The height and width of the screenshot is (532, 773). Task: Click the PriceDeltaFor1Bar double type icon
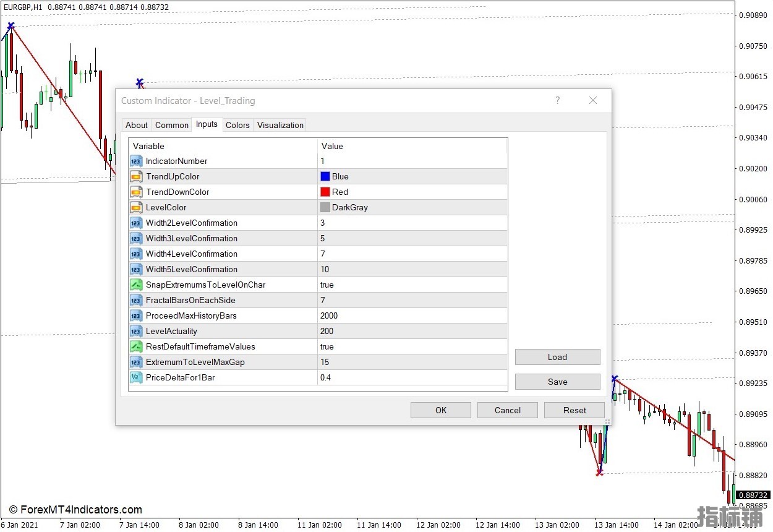click(x=136, y=377)
